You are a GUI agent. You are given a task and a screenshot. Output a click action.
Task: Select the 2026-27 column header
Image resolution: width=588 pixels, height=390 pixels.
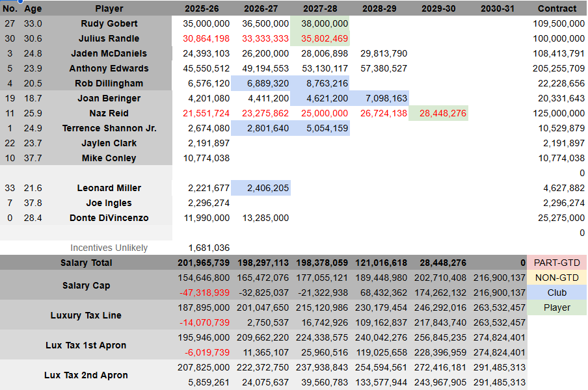pos(261,8)
